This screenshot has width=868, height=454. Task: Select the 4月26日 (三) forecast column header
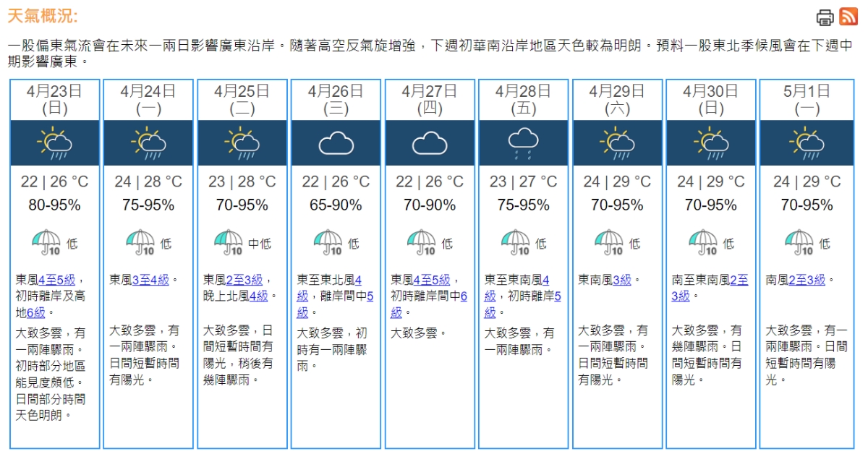point(336,100)
